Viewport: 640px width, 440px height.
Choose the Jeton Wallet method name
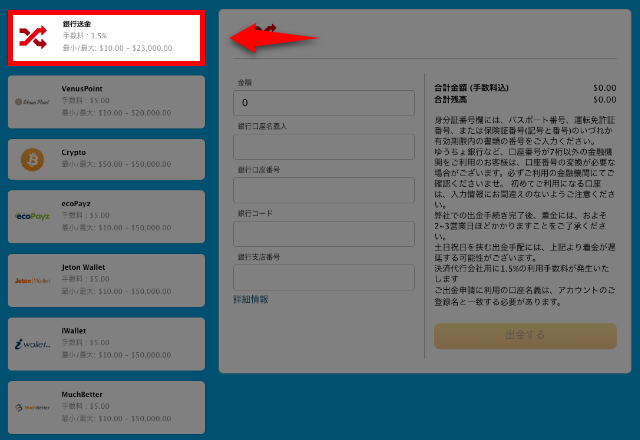[x=83, y=267]
